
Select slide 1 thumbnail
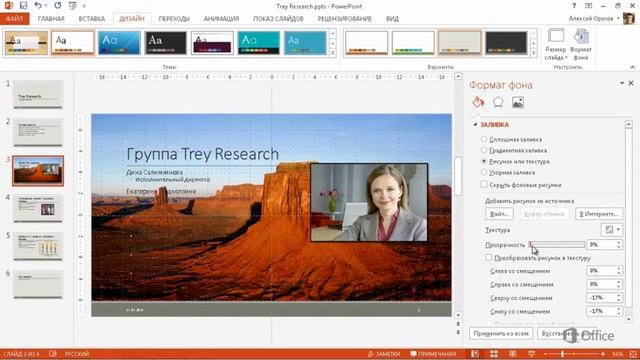(x=38, y=94)
